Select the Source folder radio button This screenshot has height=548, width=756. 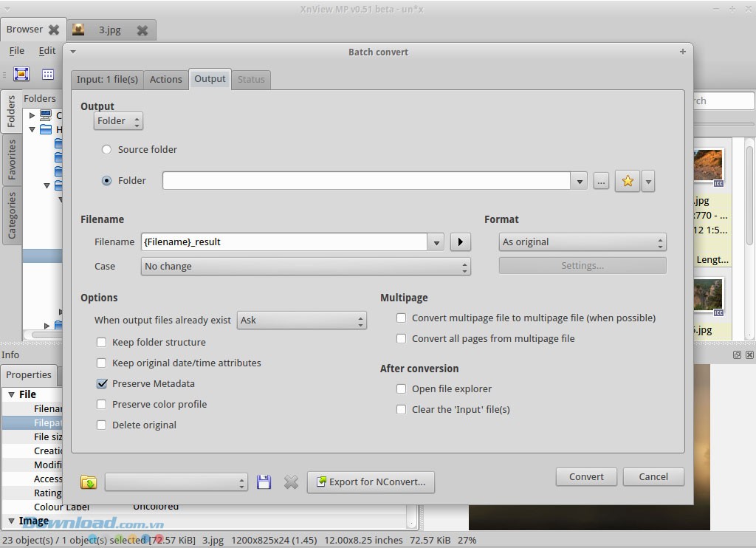107,150
